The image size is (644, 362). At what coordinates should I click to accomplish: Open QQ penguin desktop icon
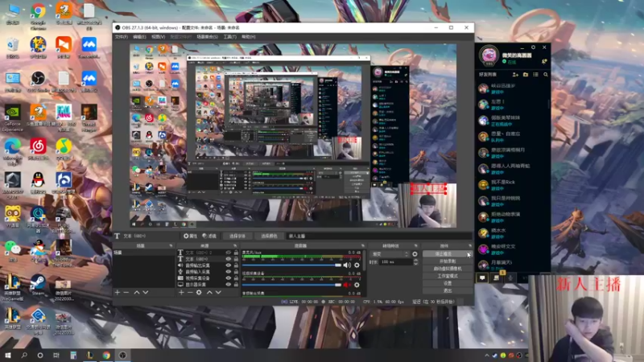click(x=38, y=183)
